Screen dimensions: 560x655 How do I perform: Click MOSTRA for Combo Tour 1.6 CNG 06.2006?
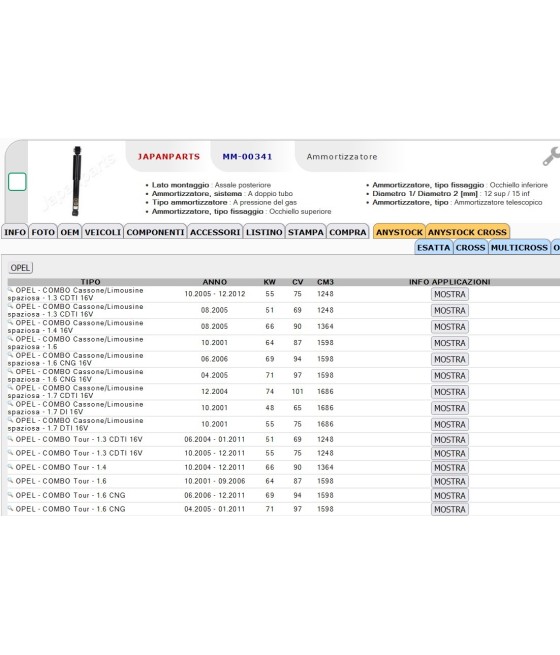pyautogui.click(x=450, y=495)
